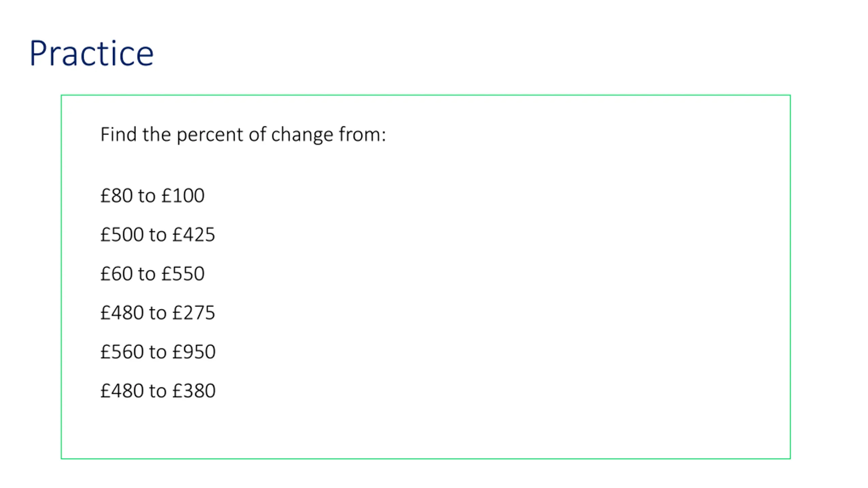Viewport: 868px width, 488px height.
Task: Select the "£950" amount
Action: [194, 351]
